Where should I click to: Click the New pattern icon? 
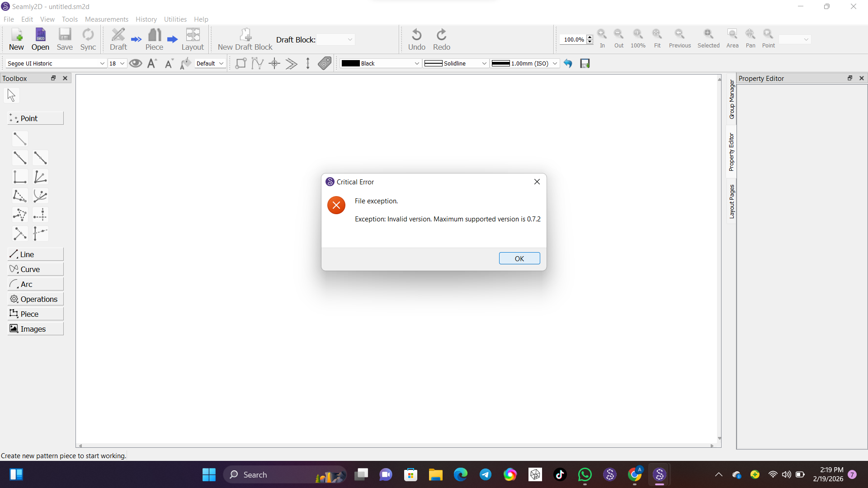click(16, 35)
